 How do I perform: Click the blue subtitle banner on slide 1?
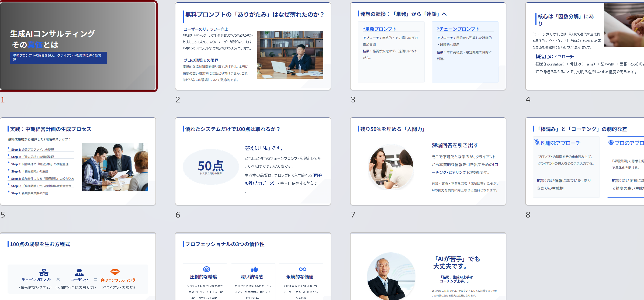[x=58, y=57]
